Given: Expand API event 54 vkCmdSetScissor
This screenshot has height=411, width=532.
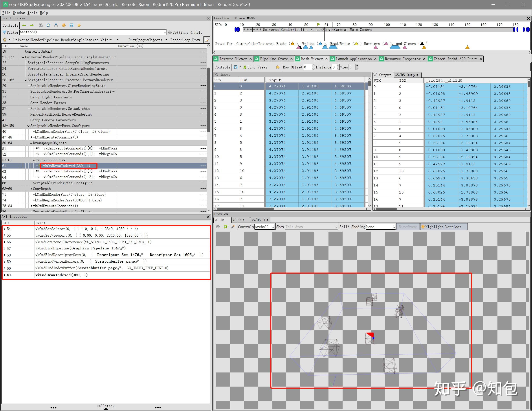Looking at the screenshot, I should click(x=4, y=229).
